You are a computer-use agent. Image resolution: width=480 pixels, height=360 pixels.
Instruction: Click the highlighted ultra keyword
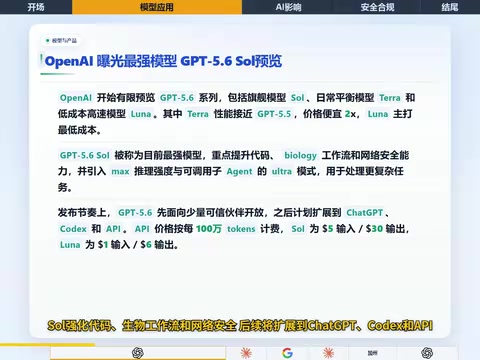[x=282, y=172]
